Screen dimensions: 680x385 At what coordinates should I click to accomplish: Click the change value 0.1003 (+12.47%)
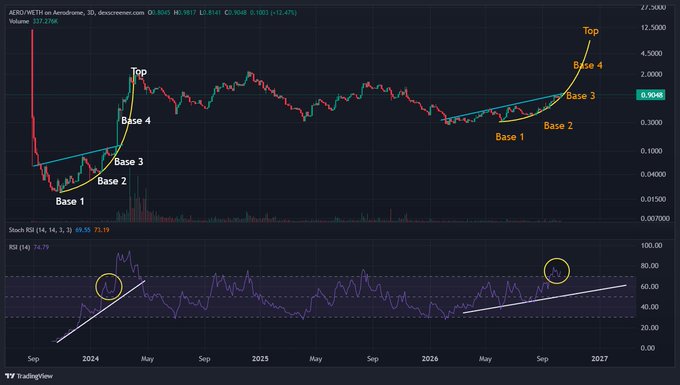[x=273, y=13]
